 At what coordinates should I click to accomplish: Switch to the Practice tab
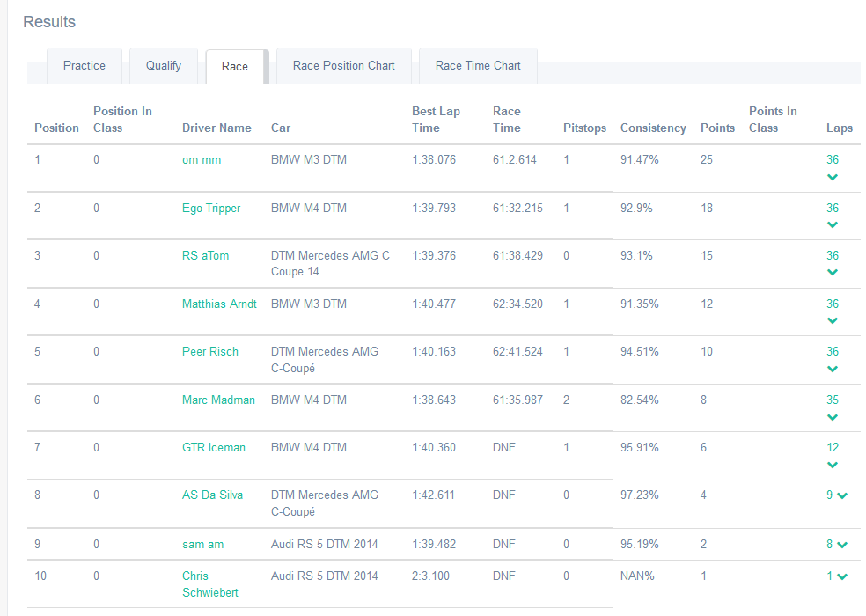click(84, 66)
